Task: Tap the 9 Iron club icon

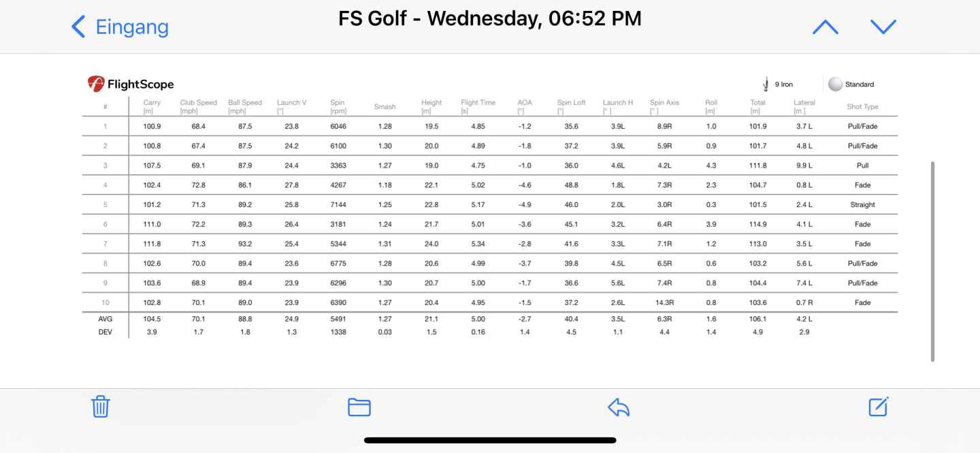Action: 766,84
